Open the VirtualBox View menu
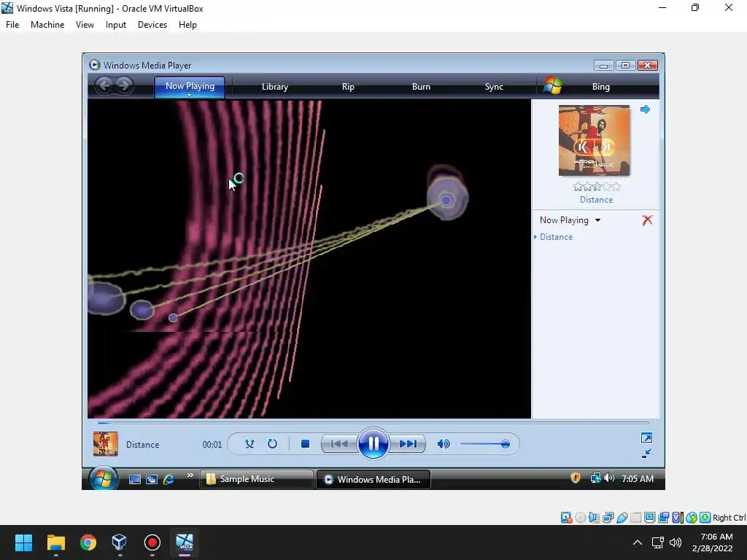The width and height of the screenshot is (747, 560). point(85,25)
